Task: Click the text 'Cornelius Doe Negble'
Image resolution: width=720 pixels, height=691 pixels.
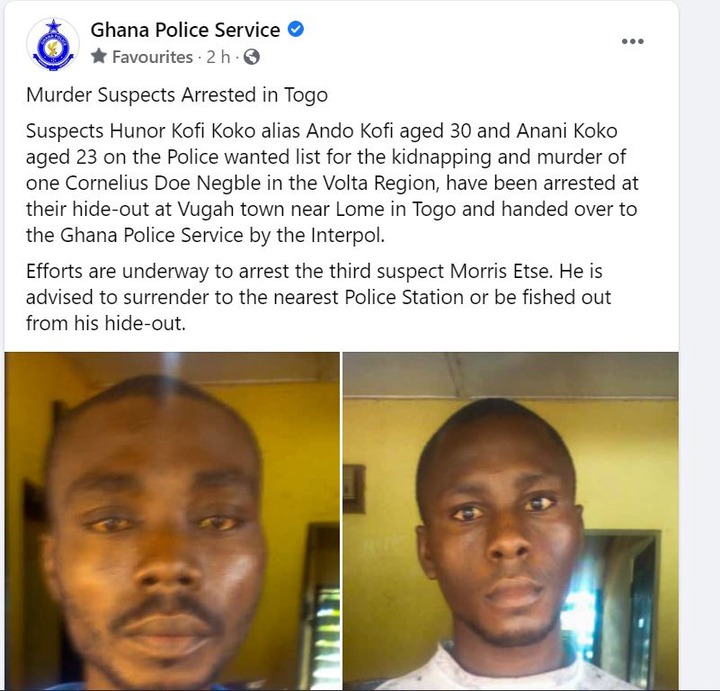Action: 163,183
